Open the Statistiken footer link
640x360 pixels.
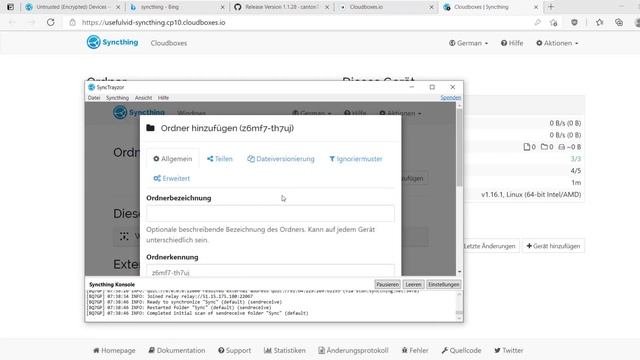point(284,350)
